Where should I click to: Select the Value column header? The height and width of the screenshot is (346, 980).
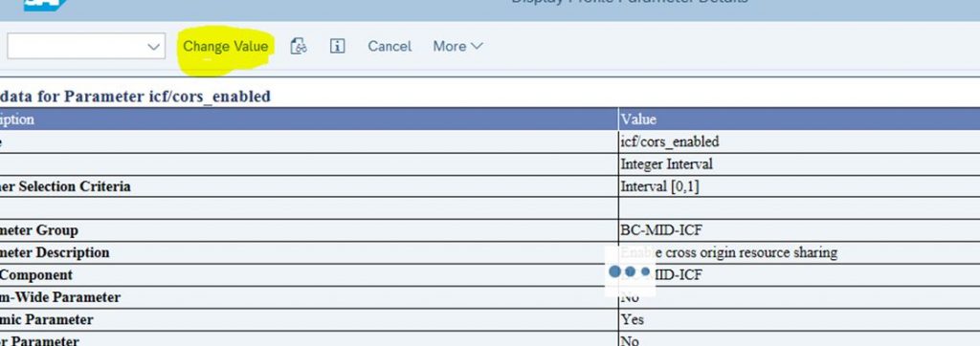[x=638, y=119]
